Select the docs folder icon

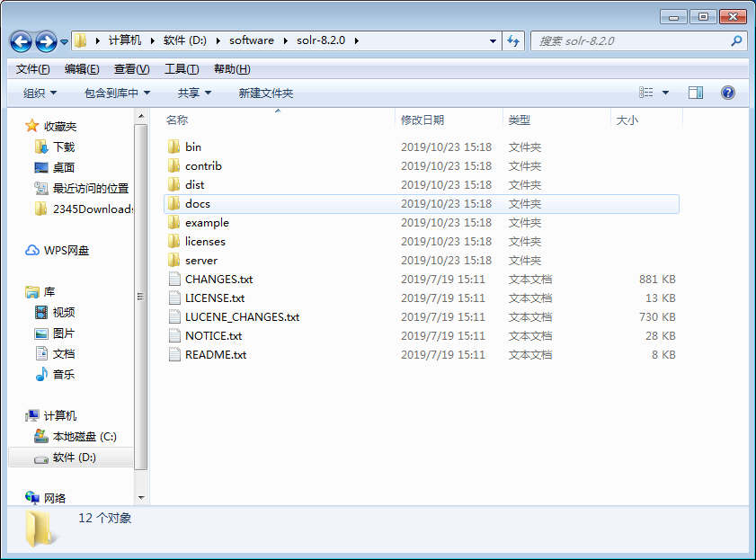pos(174,204)
